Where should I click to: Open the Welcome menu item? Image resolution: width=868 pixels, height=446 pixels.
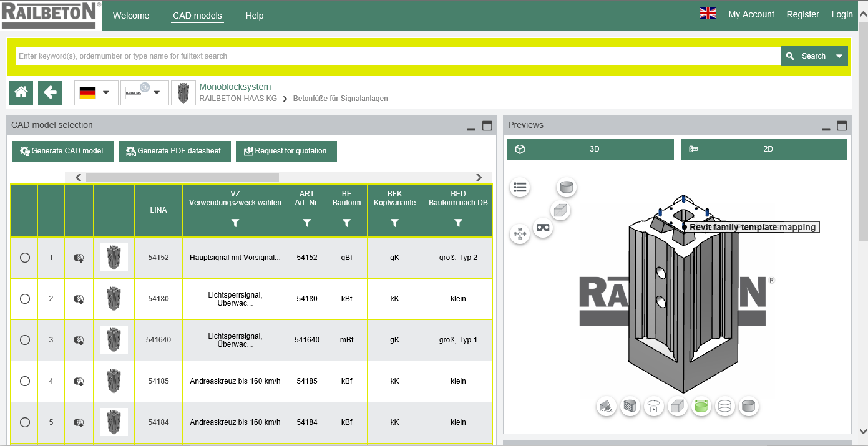pos(131,16)
